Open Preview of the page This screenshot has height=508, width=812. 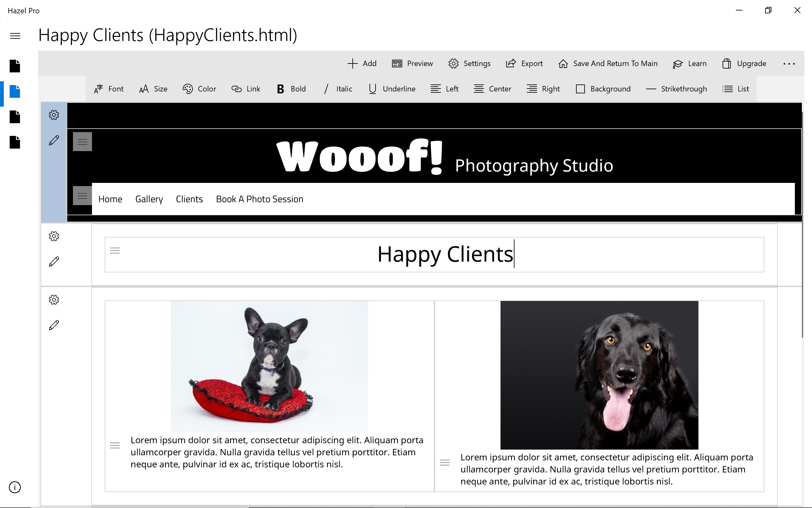(412, 63)
